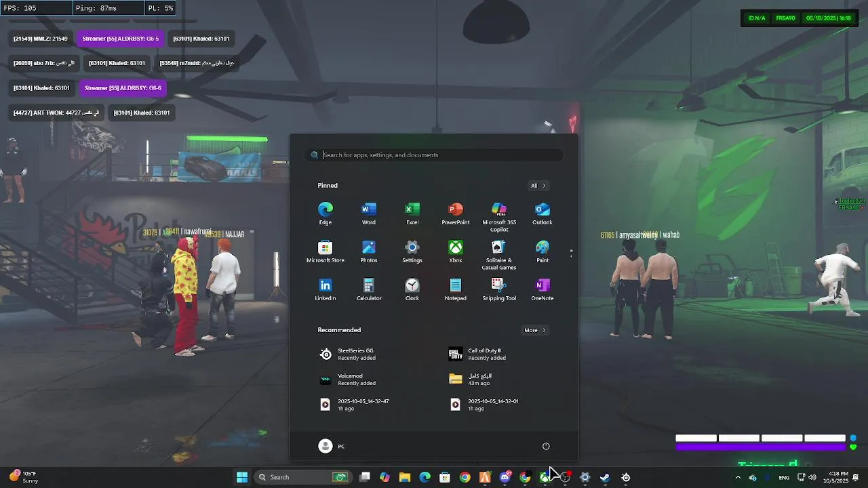The height and width of the screenshot is (488, 868).
Task: Click the taskbar Search box
Action: point(302,477)
